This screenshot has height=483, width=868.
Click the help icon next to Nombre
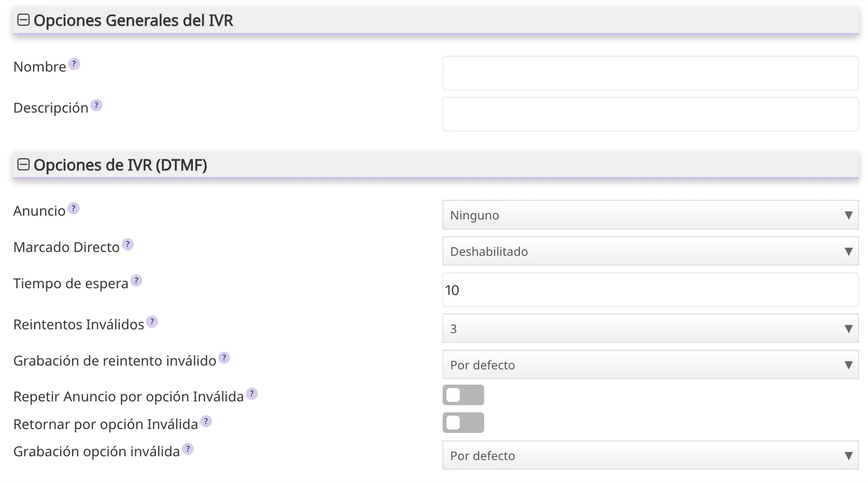click(x=74, y=64)
